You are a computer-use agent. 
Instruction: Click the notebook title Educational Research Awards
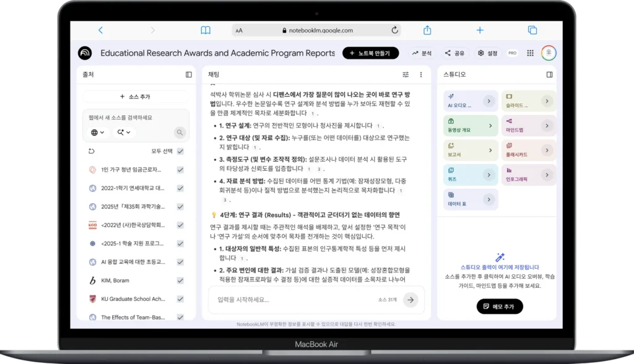[217, 53]
